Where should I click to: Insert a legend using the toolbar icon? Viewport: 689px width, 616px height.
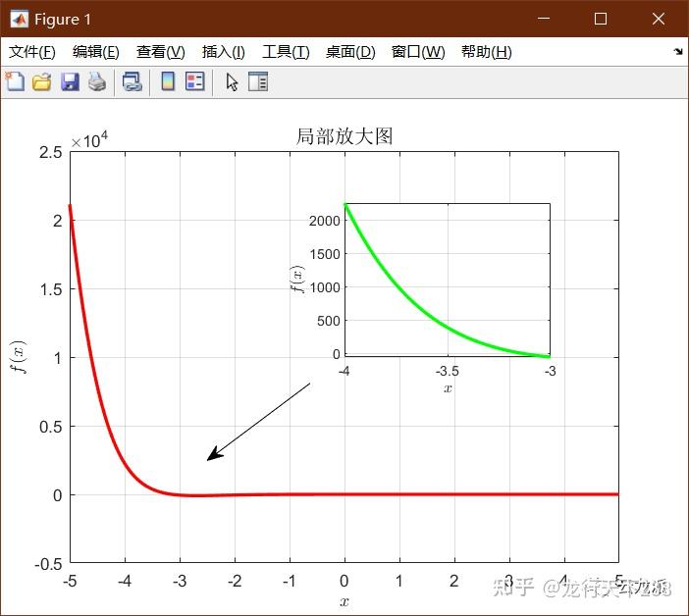(194, 81)
